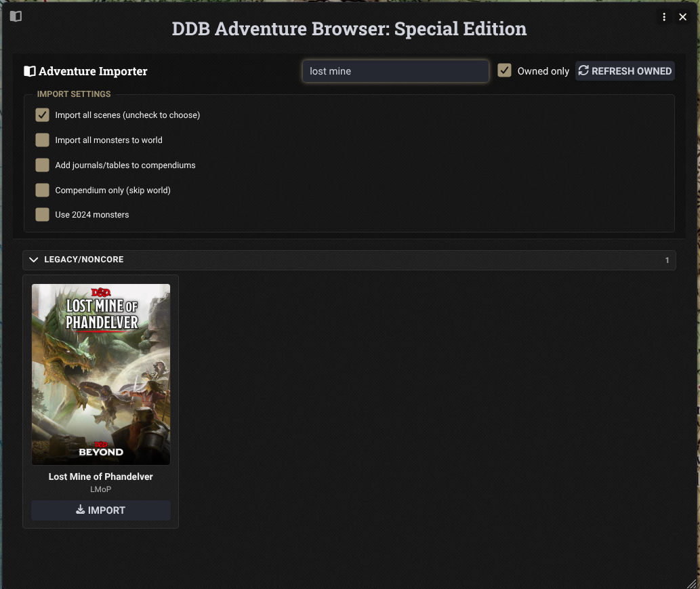The width and height of the screenshot is (700, 589).
Task: Uncheck Import all scenes option
Action: pos(43,115)
